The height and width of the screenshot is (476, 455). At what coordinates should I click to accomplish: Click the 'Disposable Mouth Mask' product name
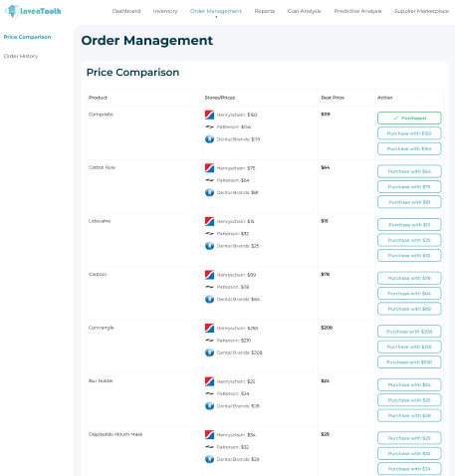point(115,434)
